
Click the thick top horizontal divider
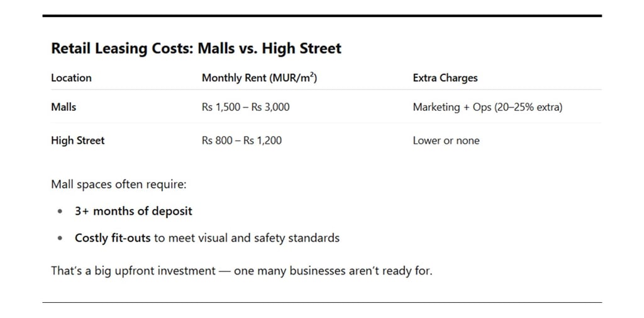(322, 16)
